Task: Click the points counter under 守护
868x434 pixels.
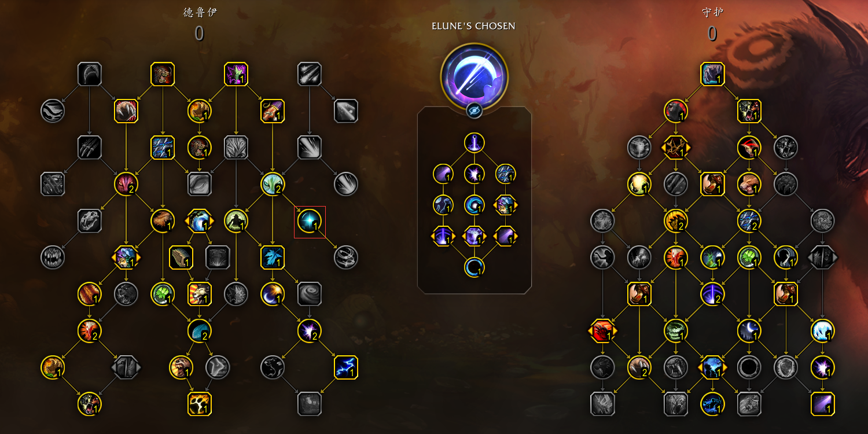Action: (712, 34)
